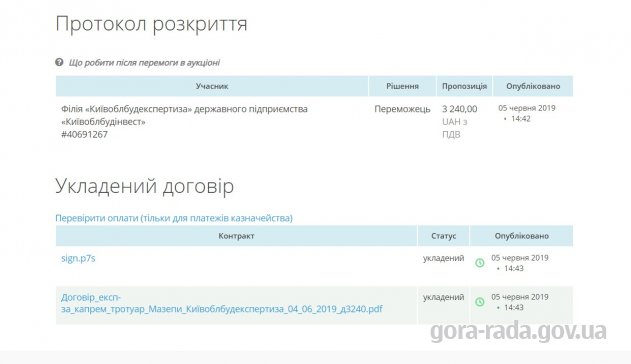Open 'Що робити після перемоги в аукціоні' help
The width and height of the screenshot is (631, 364).
(144, 62)
